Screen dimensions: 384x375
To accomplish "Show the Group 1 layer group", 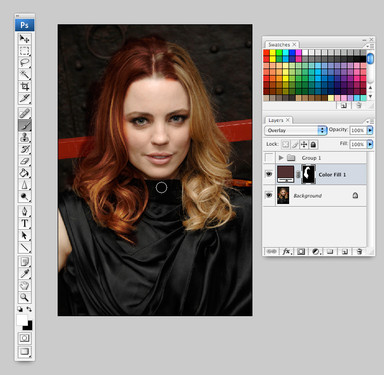I will [269, 157].
